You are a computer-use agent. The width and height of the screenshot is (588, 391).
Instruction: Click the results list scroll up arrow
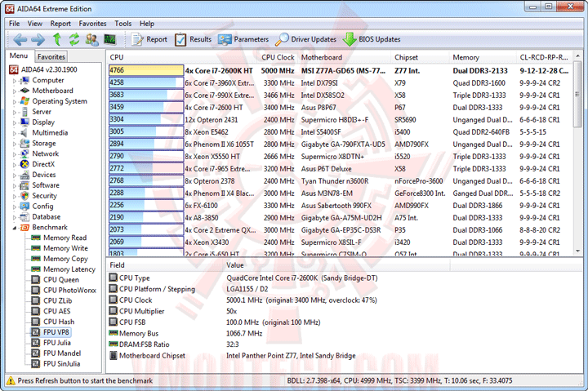(578, 56)
